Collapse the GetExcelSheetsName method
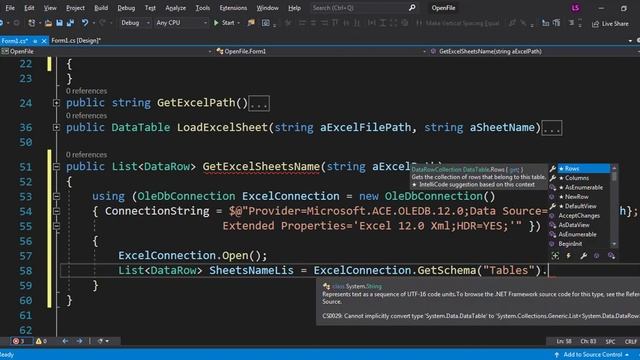The height and width of the screenshot is (360, 640). pos(56,167)
